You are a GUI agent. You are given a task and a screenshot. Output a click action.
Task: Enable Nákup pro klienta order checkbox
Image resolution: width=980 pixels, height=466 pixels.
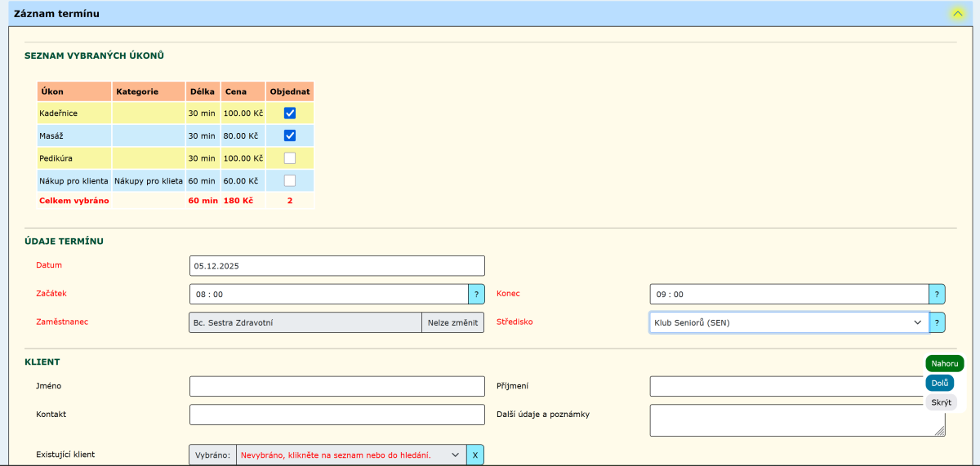click(x=290, y=180)
